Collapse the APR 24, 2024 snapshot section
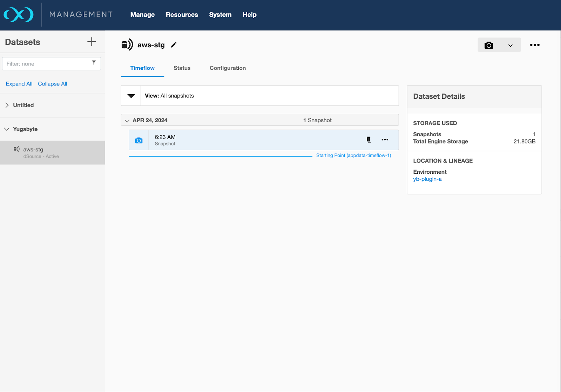561x392 pixels. click(x=127, y=121)
